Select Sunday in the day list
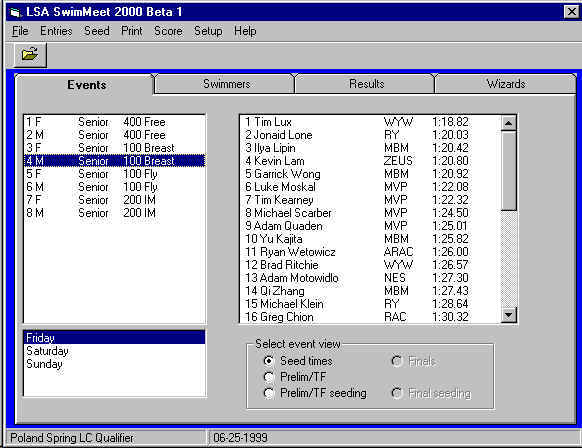 [114, 364]
